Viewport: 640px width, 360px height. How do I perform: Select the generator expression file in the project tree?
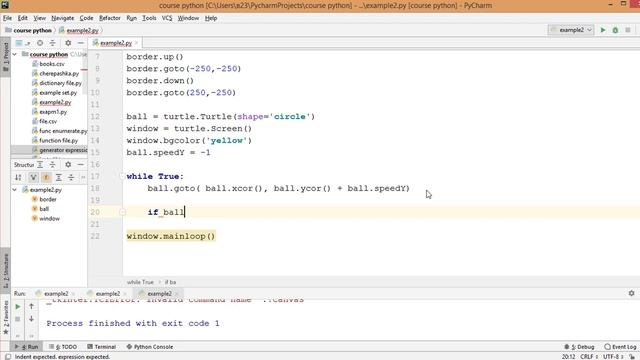pyautogui.click(x=63, y=150)
